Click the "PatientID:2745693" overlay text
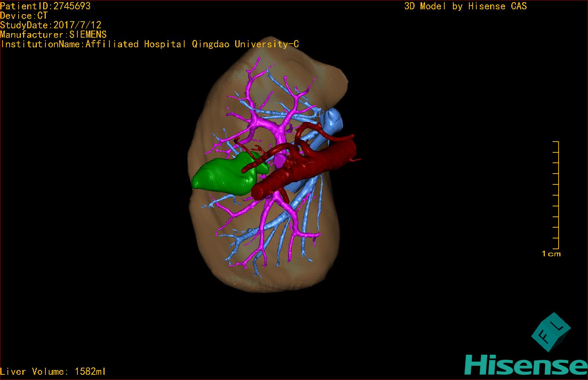The width and height of the screenshot is (588, 380). pos(45,6)
